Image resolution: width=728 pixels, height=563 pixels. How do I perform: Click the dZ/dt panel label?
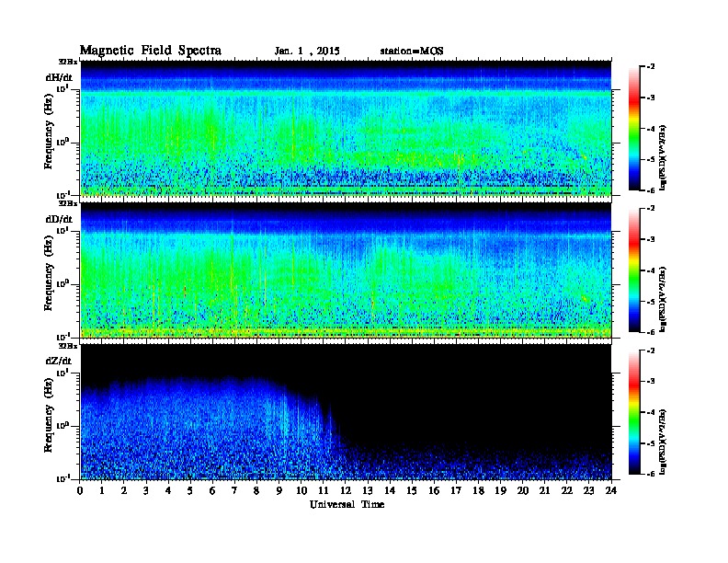59,361
